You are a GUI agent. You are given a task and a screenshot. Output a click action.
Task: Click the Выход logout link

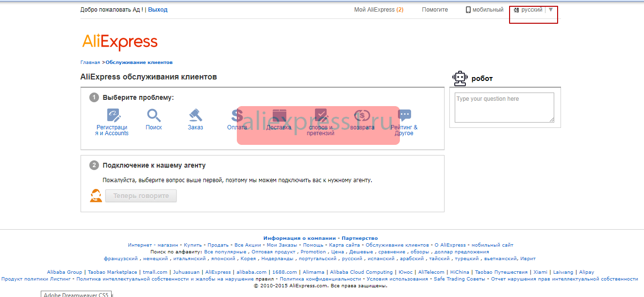click(158, 10)
